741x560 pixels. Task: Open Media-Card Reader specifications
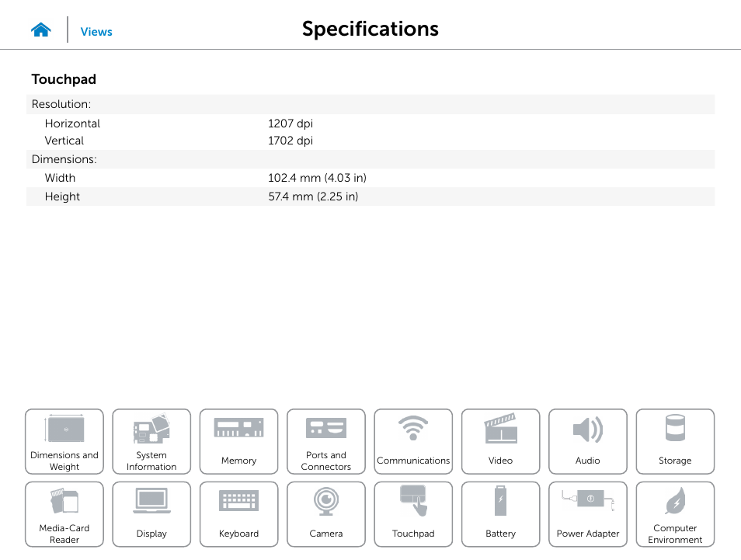64,514
